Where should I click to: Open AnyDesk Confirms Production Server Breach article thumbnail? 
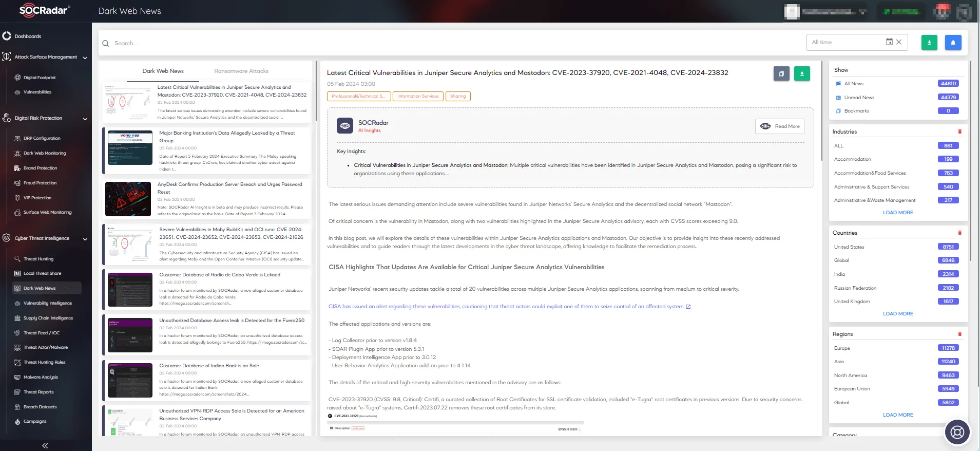coord(128,199)
